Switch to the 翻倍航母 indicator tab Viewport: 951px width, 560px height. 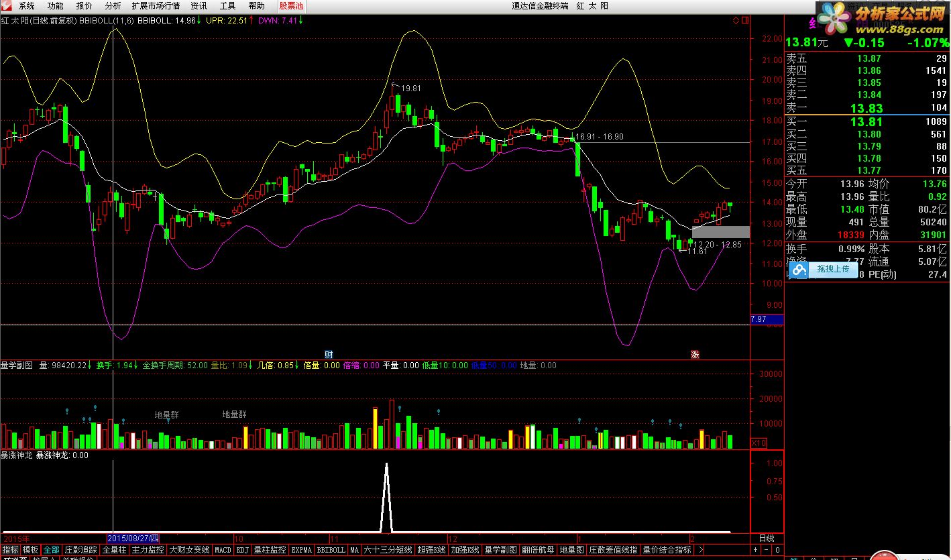coord(538,549)
